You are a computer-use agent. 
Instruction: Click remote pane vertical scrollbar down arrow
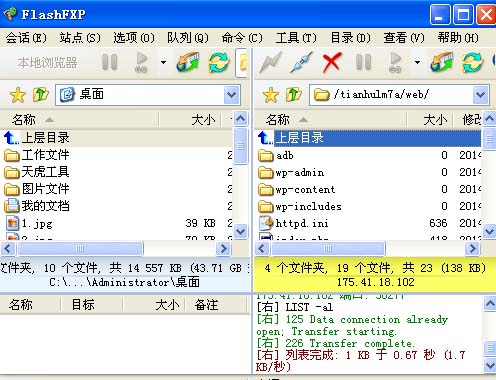click(489, 231)
